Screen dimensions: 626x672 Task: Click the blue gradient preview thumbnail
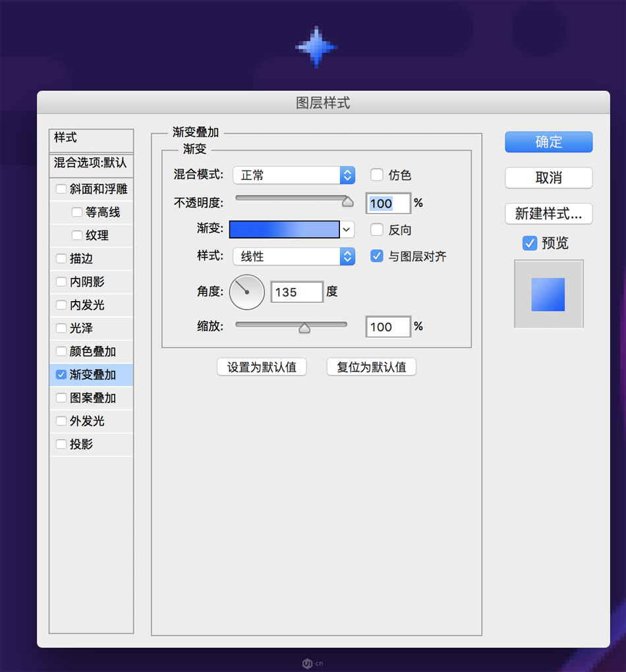pyautogui.click(x=548, y=294)
